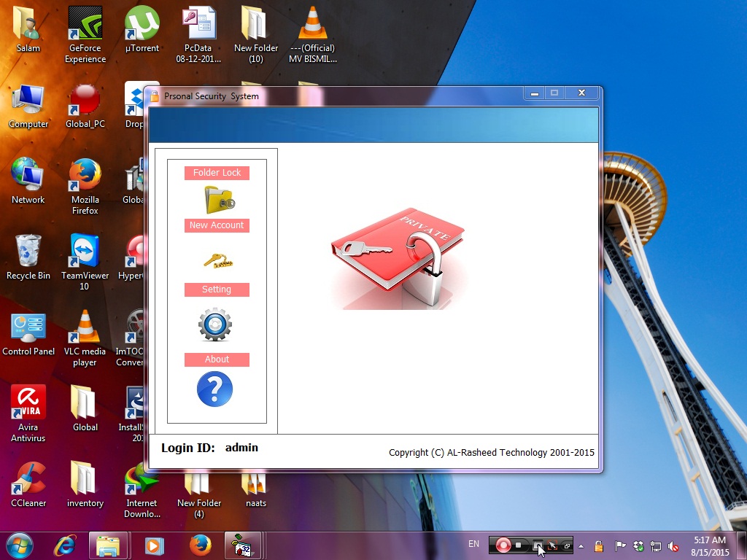This screenshot has height=560, width=747.
Task: Select the GeForce Experience desktop shortcut
Action: 85,35
